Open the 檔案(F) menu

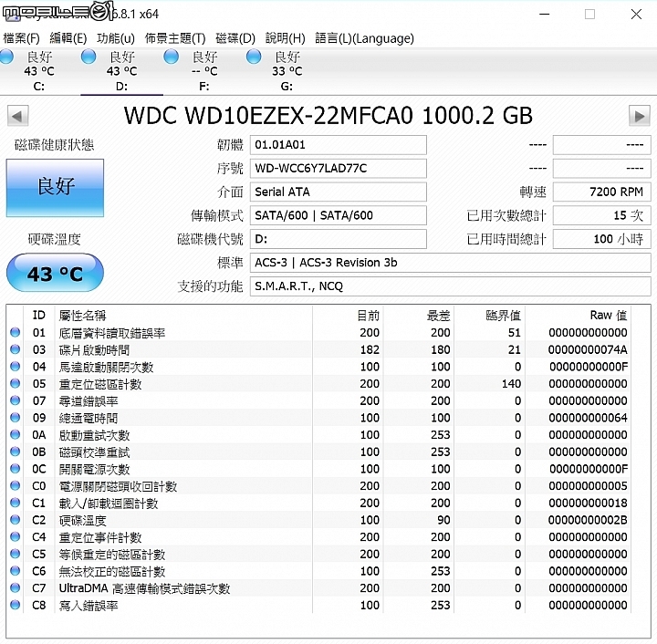click(21, 38)
